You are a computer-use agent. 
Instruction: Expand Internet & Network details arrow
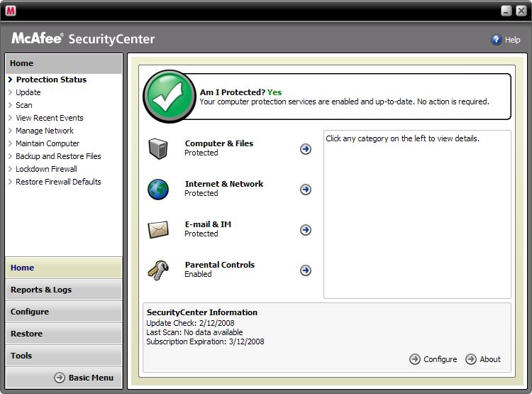(306, 190)
